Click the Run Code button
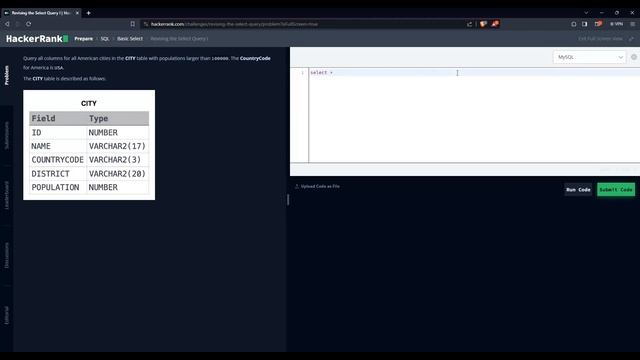Screen dimensions: 640x360 click(578, 190)
